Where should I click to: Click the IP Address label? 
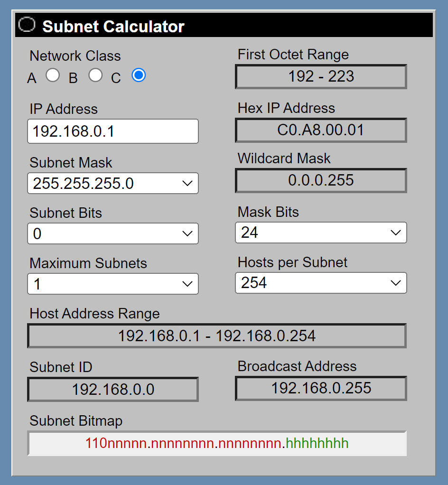point(64,109)
